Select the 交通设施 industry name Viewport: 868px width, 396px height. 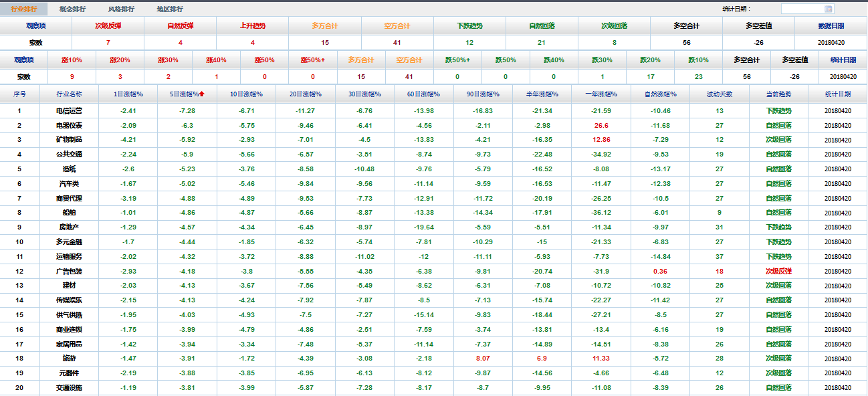pyautogui.click(x=69, y=388)
